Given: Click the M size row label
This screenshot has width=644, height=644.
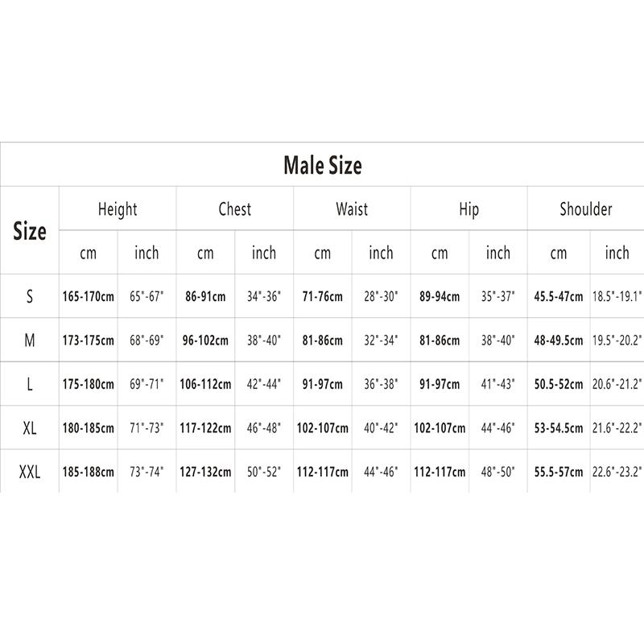Looking at the screenshot, I should tap(30, 341).
